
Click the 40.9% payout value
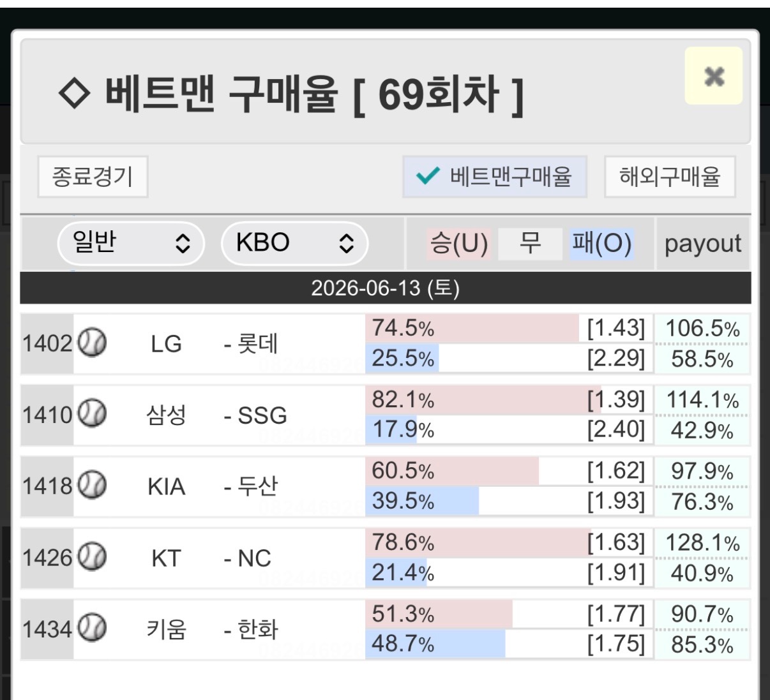coord(702,574)
